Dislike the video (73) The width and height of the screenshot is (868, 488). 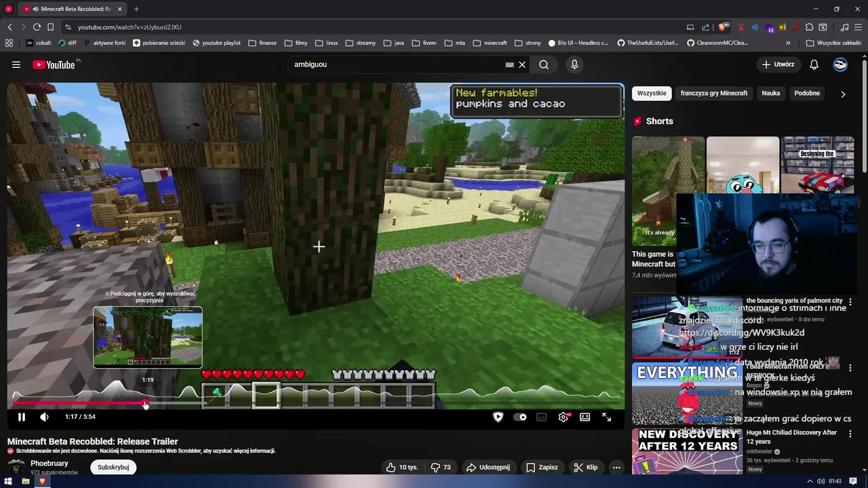pos(441,467)
